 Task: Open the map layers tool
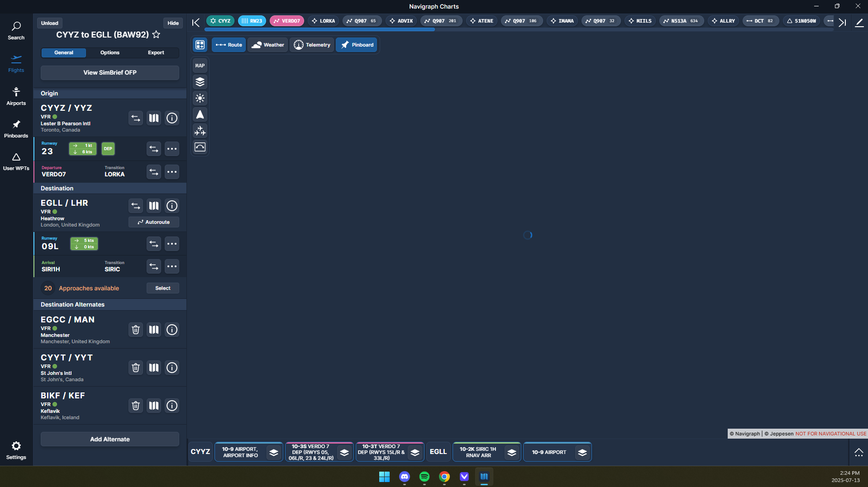(x=200, y=82)
